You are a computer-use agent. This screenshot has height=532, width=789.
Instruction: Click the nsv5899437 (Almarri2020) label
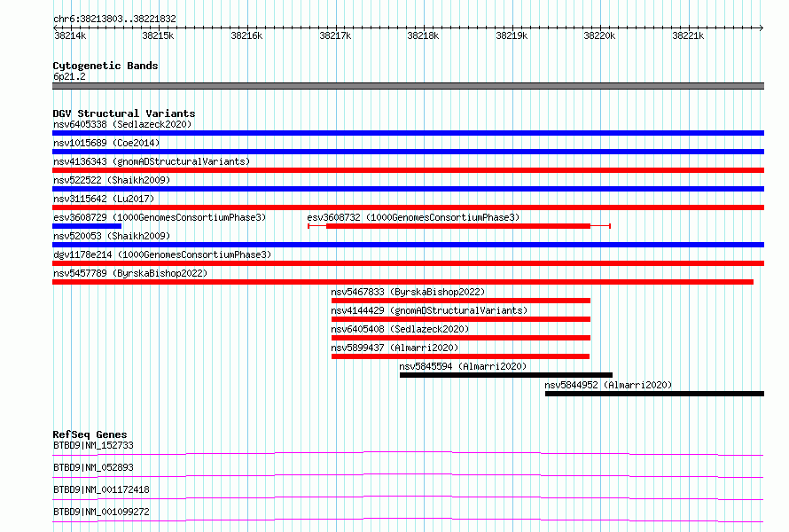(x=394, y=348)
